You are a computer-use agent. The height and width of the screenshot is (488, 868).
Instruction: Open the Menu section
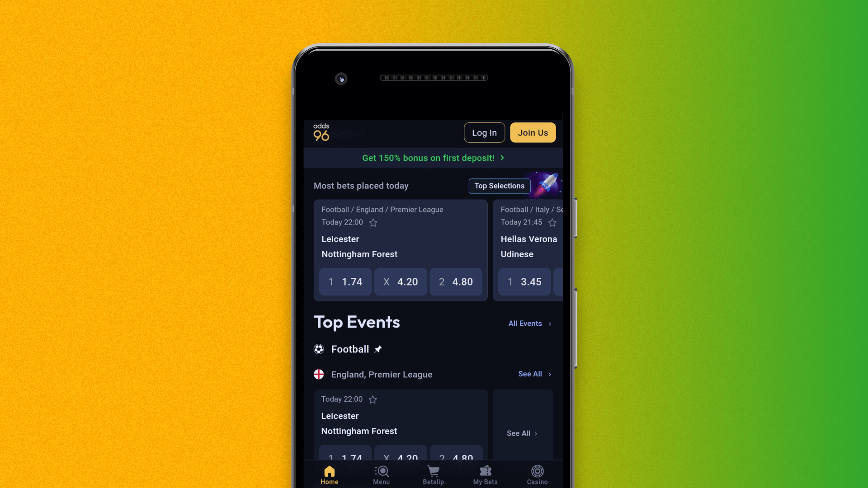pyautogui.click(x=382, y=474)
